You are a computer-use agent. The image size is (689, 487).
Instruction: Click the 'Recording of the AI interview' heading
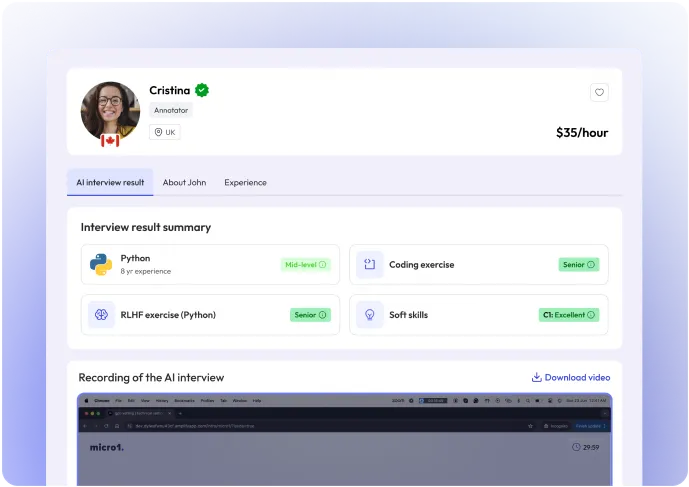[151, 378]
